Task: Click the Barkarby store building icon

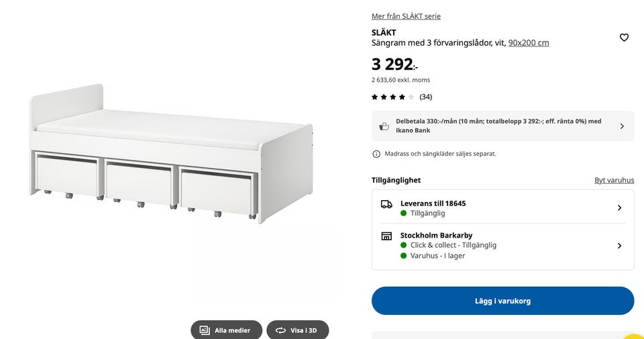Action: 386,236
